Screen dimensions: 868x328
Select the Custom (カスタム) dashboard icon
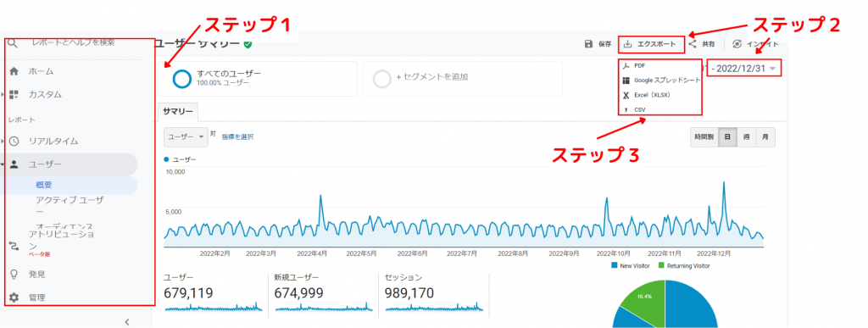[14, 95]
